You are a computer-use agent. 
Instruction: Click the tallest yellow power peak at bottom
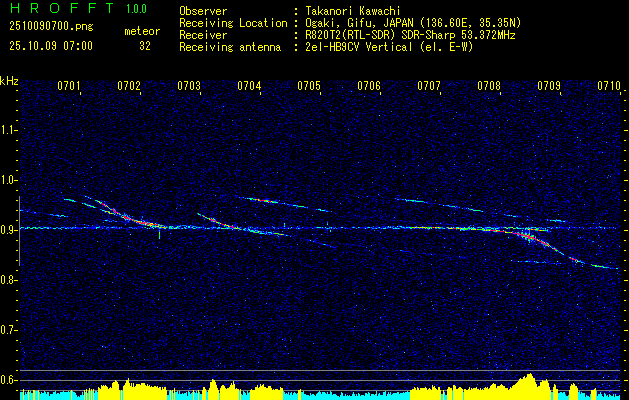coord(529,380)
